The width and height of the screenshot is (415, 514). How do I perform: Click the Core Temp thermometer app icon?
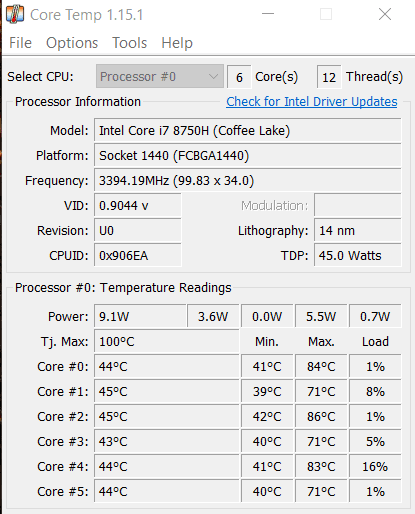pyautogui.click(x=15, y=15)
